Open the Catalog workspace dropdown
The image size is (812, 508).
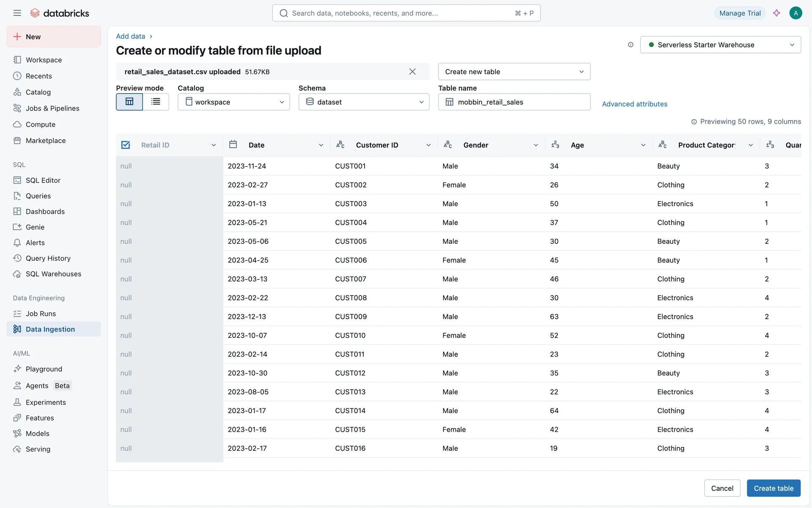tap(233, 102)
